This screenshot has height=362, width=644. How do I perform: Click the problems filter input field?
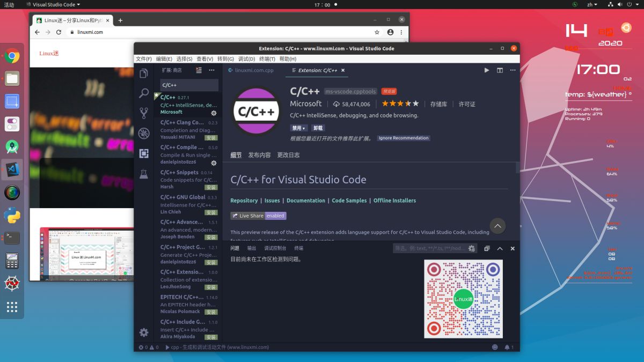tap(435, 248)
